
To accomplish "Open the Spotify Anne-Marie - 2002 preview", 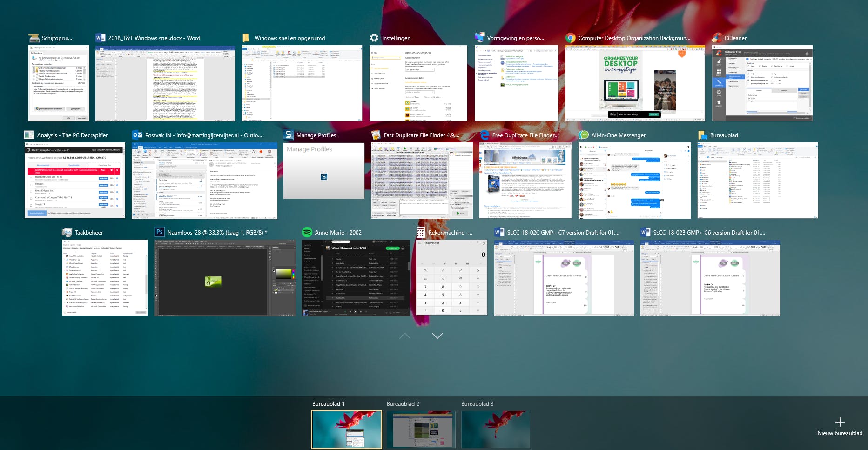I will coord(356,278).
